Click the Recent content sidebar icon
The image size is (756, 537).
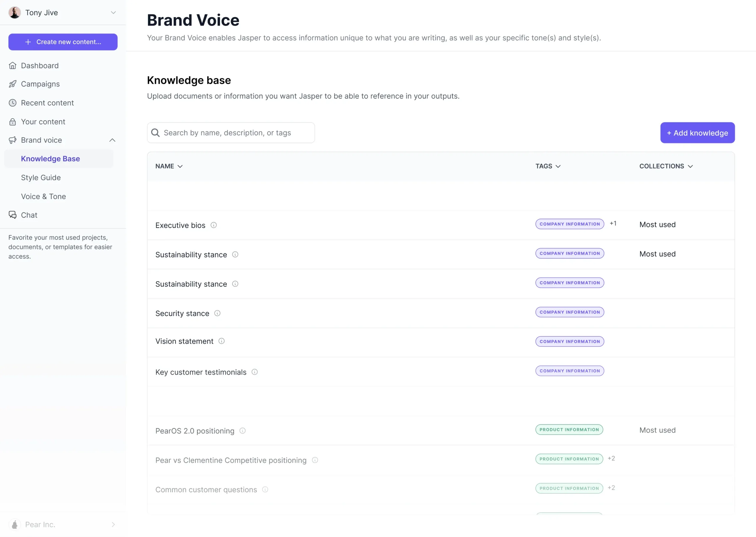[x=12, y=102]
